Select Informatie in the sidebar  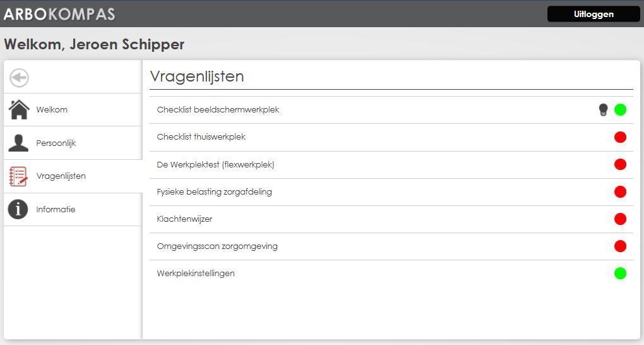coord(56,210)
